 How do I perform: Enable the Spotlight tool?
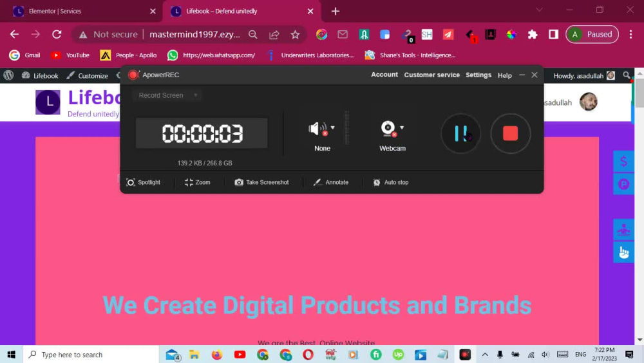point(144,182)
